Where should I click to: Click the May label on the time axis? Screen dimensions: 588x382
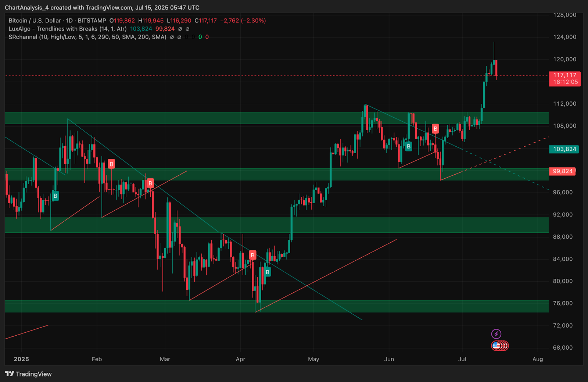[313, 359]
